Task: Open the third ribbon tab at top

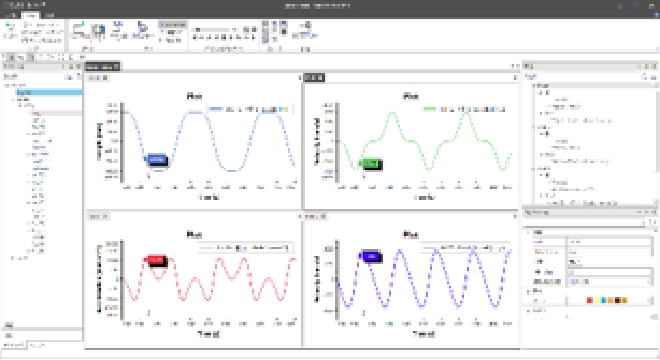Action: click(x=50, y=15)
